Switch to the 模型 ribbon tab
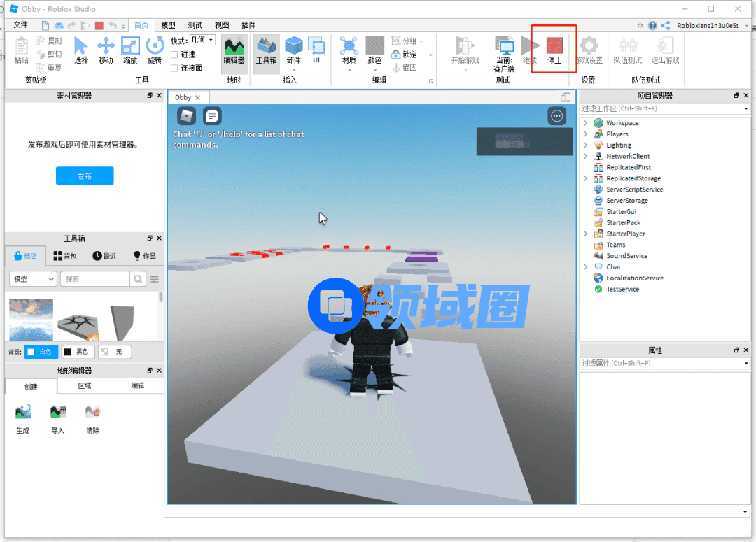 (169, 25)
